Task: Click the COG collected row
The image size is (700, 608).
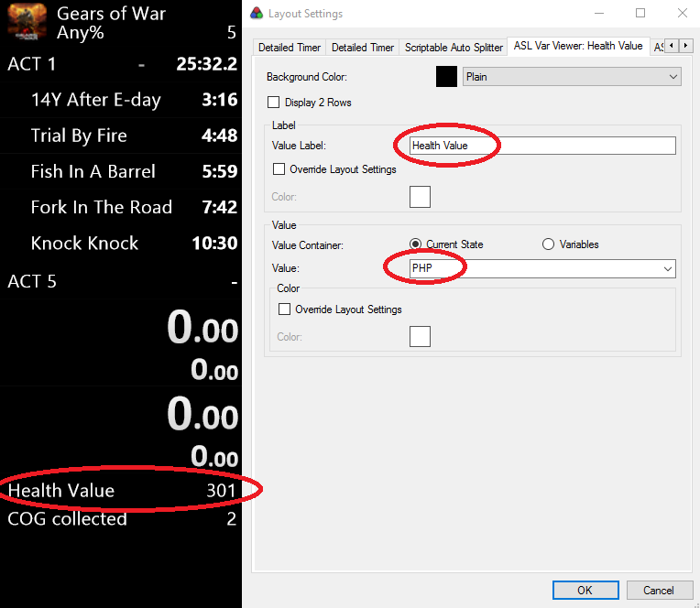Action: (x=121, y=518)
